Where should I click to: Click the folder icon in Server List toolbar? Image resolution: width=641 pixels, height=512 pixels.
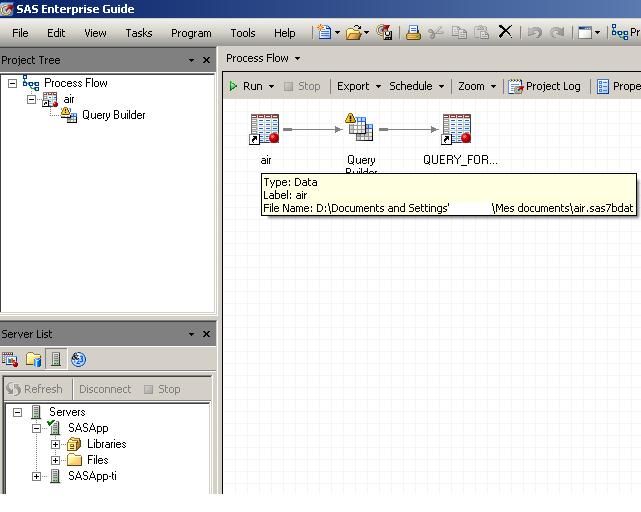(x=33, y=359)
